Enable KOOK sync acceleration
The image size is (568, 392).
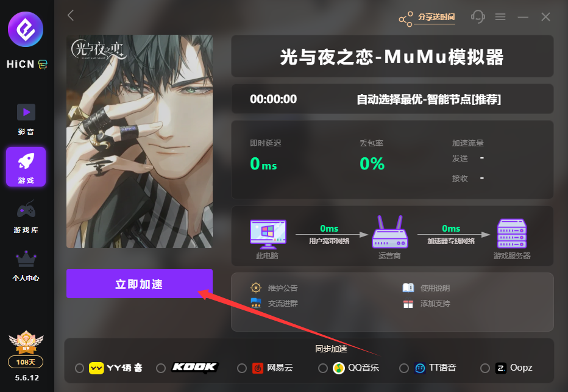161,368
